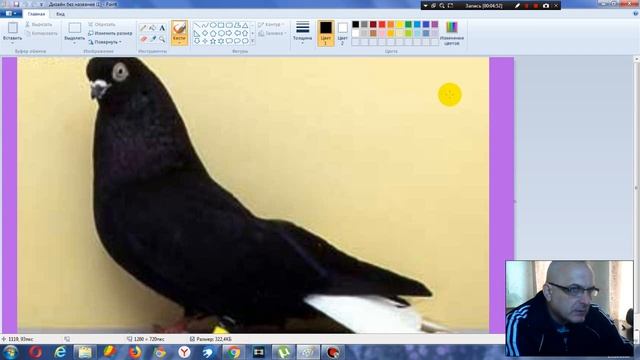The image size is (640, 360).
Task: Open the Opera browser from taskbar
Action: click(x=35, y=352)
